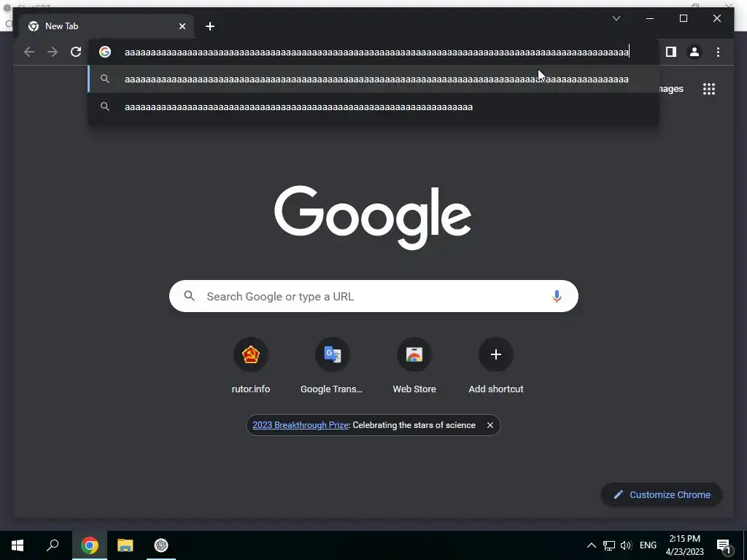The width and height of the screenshot is (747, 560).
Task: Click the Customize Chrome button
Action: click(x=662, y=495)
